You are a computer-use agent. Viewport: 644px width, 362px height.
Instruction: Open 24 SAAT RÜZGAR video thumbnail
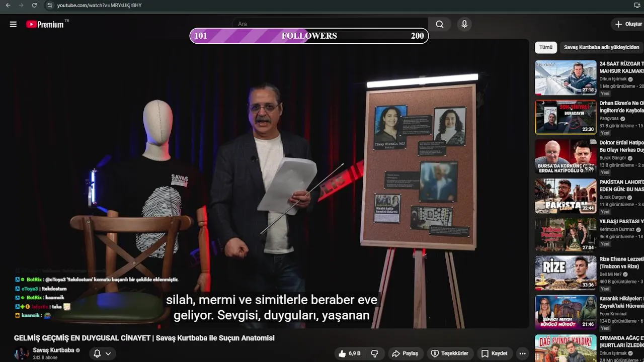coord(566,78)
